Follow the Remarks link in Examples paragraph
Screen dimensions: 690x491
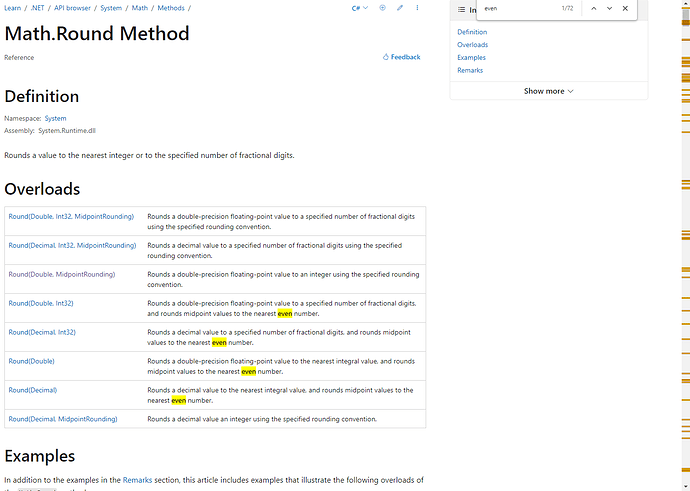coord(137,480)
